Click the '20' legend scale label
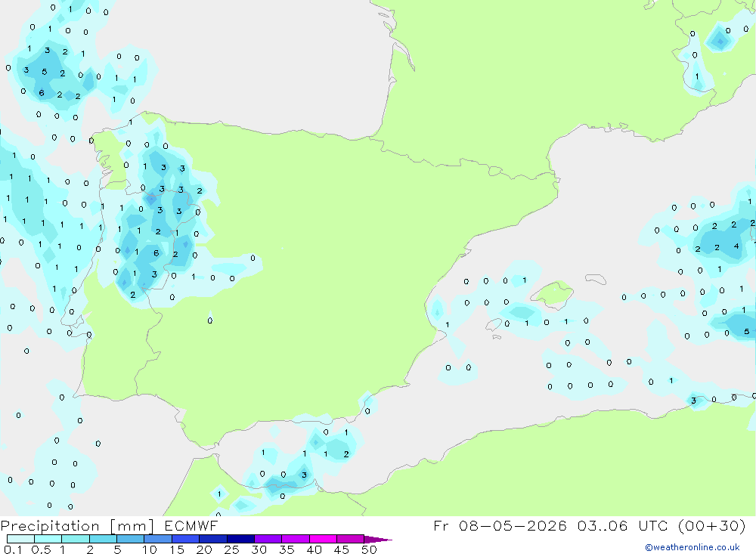 tap(204, 549)
